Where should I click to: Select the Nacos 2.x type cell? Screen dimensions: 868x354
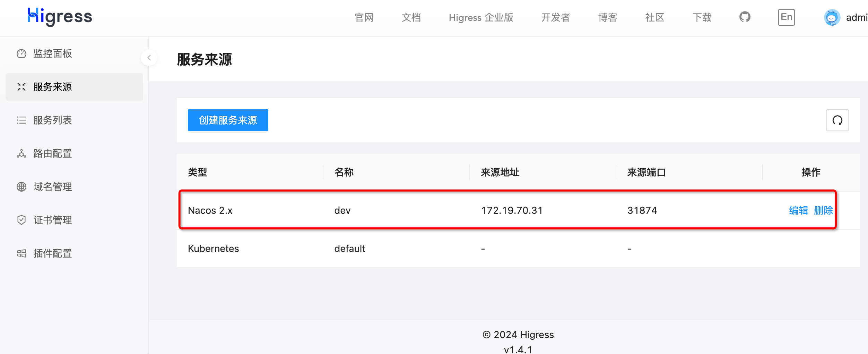click(x=210, y=210)
